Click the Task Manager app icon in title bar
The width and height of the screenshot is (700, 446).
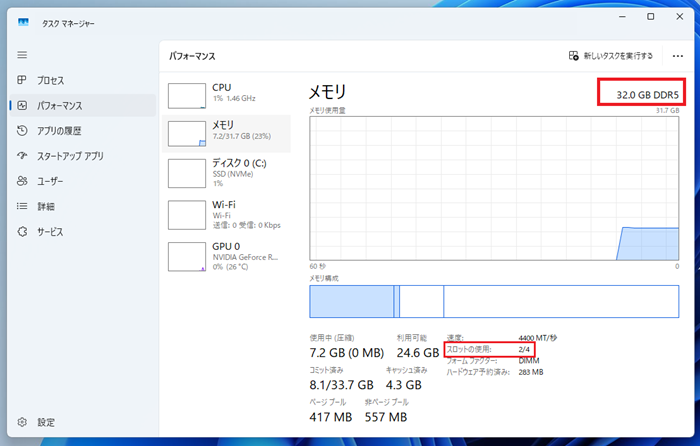[23, 23]
